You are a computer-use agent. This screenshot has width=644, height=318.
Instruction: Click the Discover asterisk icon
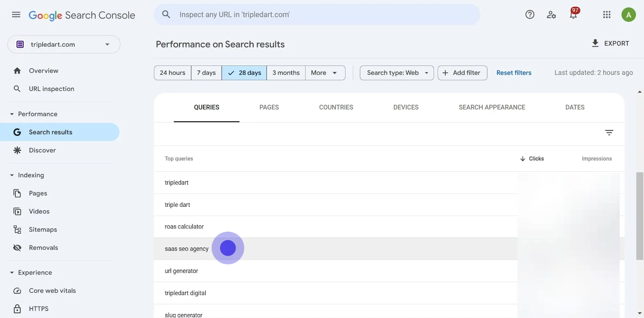click(x=17, y=150)
